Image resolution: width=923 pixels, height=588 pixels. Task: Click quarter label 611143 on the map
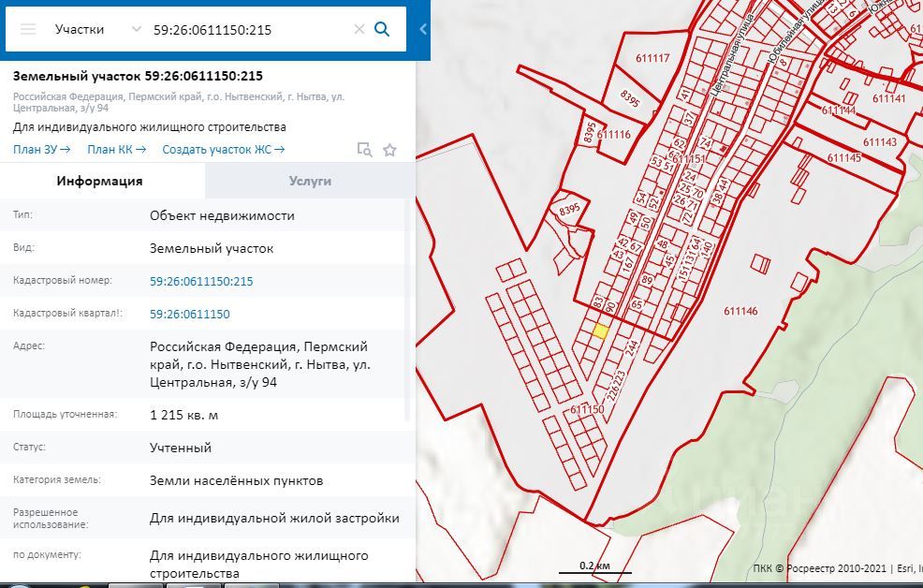point(880,142)
